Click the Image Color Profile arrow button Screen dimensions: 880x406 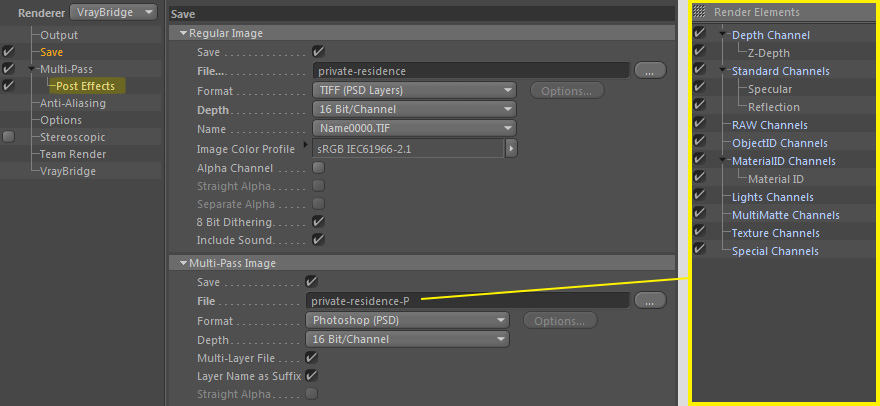(x=511, y=148)
